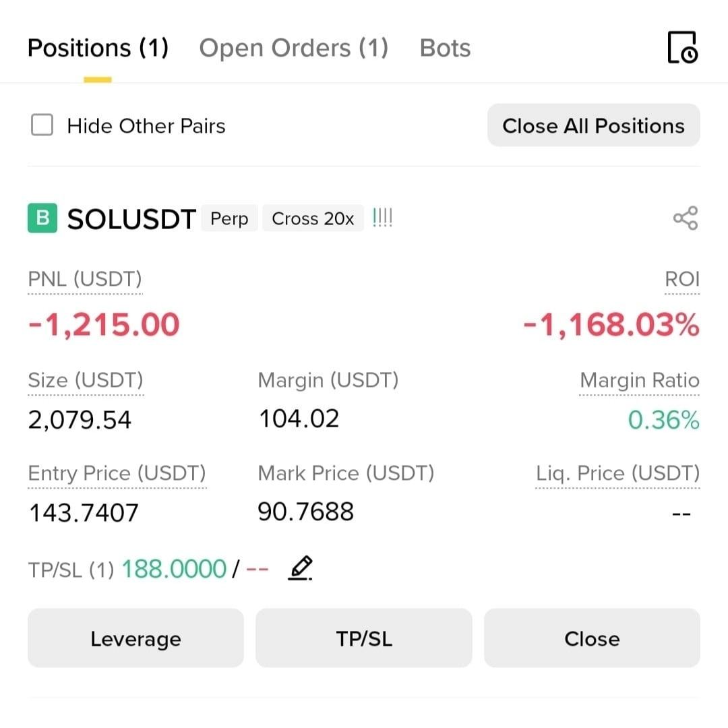Tap the Margin Ratio label

pyautogui.click(x=639, y=380)
